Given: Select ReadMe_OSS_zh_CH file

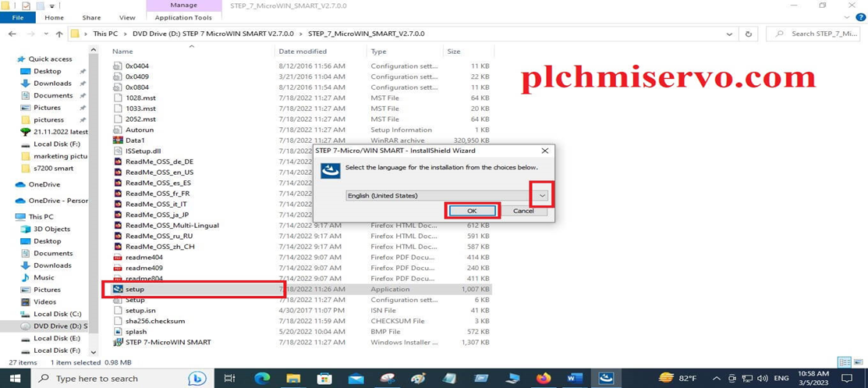Looking at the screenshot, I should [x=160, y=247].
